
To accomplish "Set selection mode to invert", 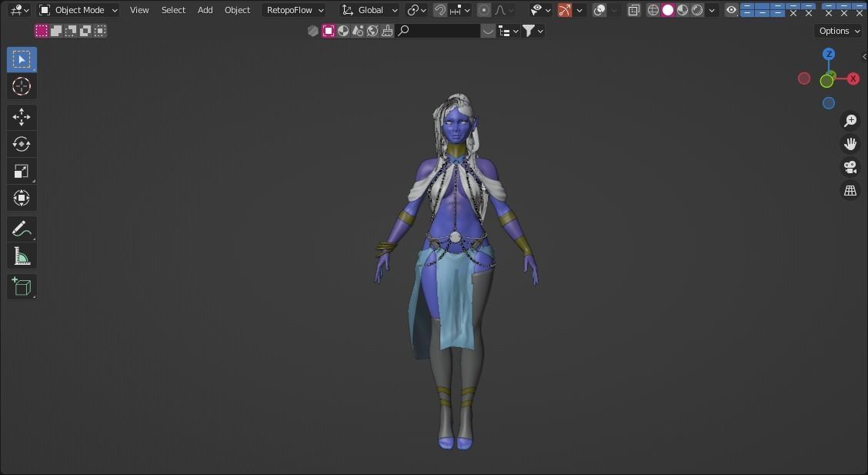I will [85, 31].
